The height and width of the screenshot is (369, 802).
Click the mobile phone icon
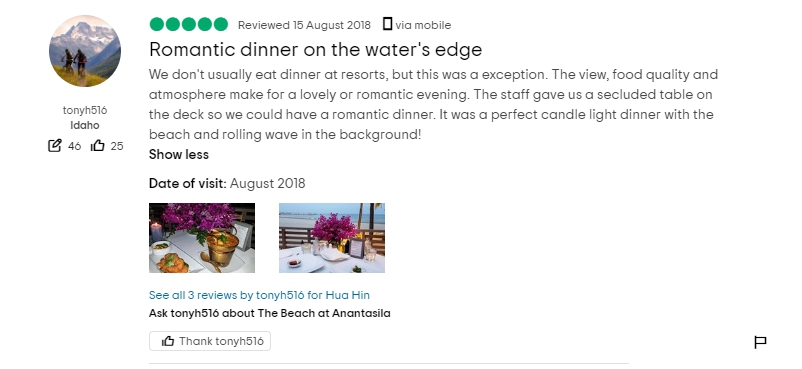[387, 24]
